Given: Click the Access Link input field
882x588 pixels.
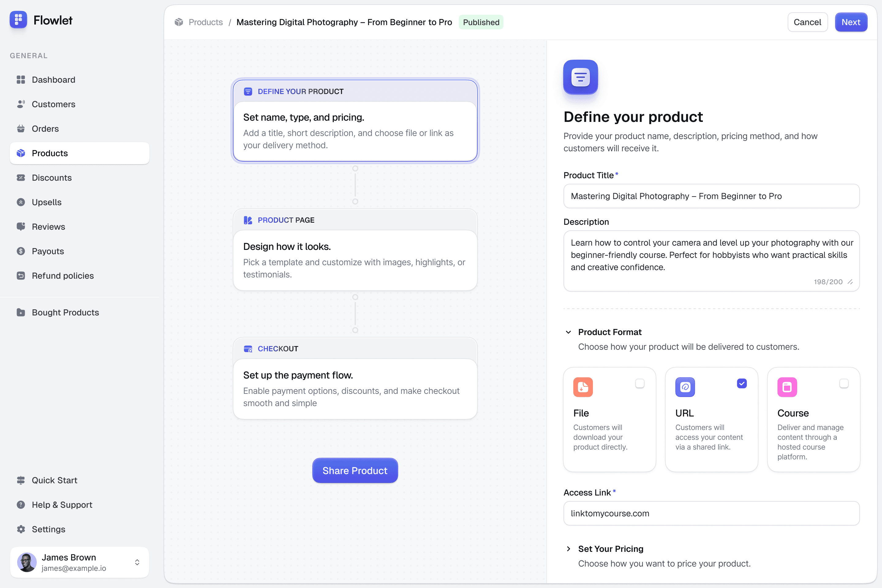Looking at the screenshot, I should coord(711,513).
